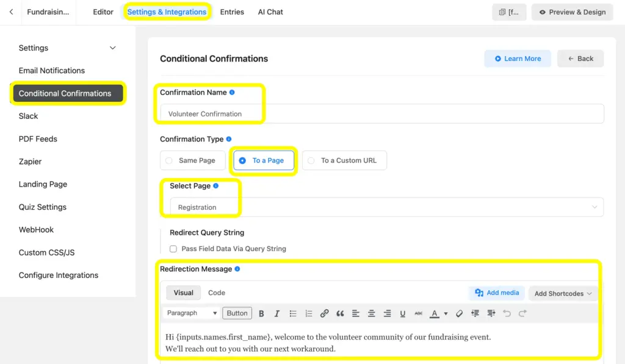Open the AI Chat tab

pyautogui.click(x=270, y=12)
